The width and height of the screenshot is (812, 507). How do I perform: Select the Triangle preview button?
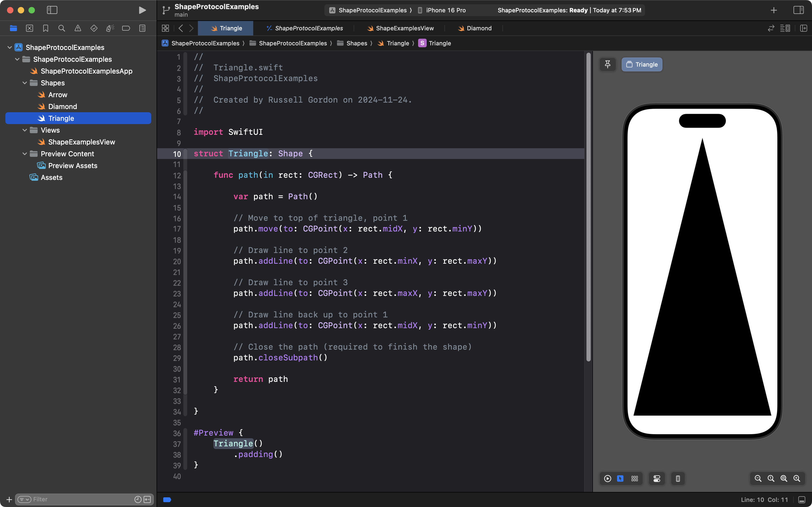(642, 64)
